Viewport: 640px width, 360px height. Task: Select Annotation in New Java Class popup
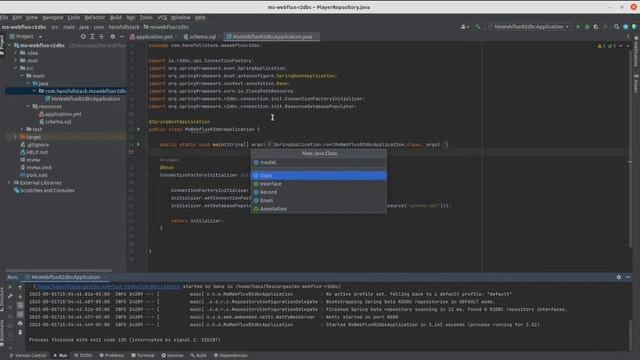click(x=319, y=209)
